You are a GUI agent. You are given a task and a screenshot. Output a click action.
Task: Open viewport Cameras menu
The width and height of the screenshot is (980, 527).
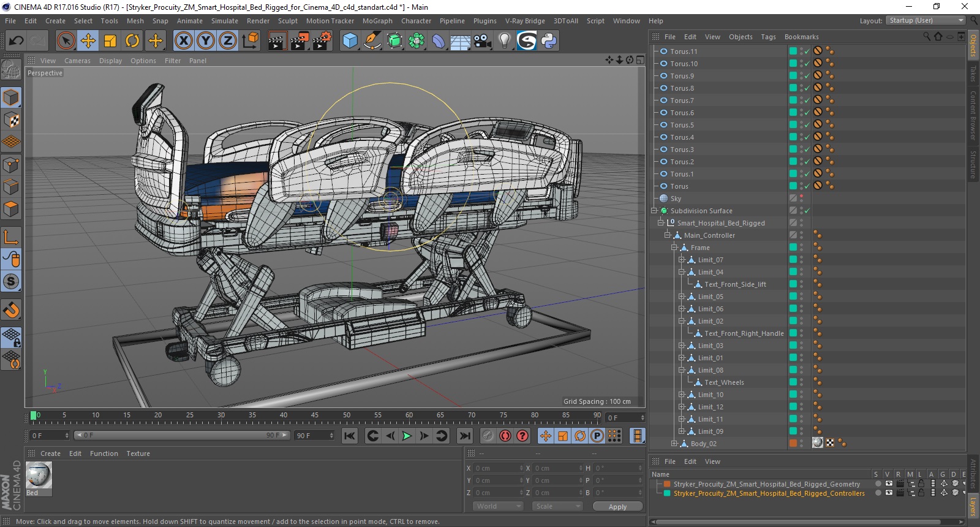(x=77, y=61)
